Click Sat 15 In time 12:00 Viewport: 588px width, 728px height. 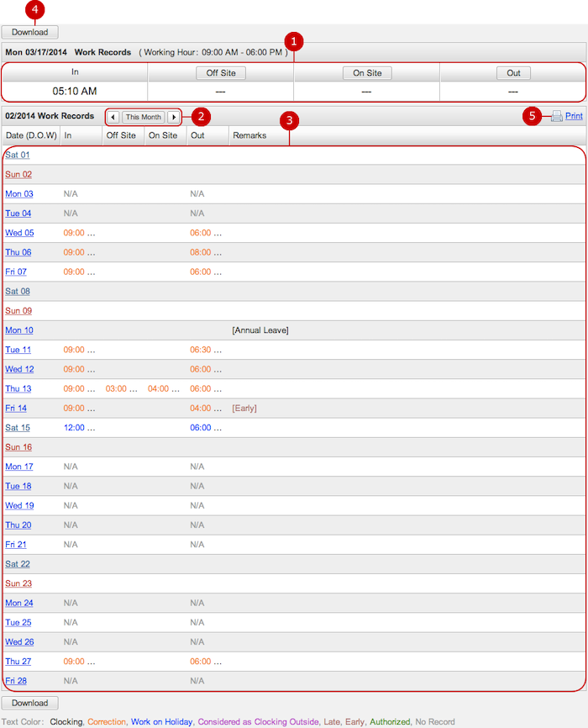(x=79, y=428)
